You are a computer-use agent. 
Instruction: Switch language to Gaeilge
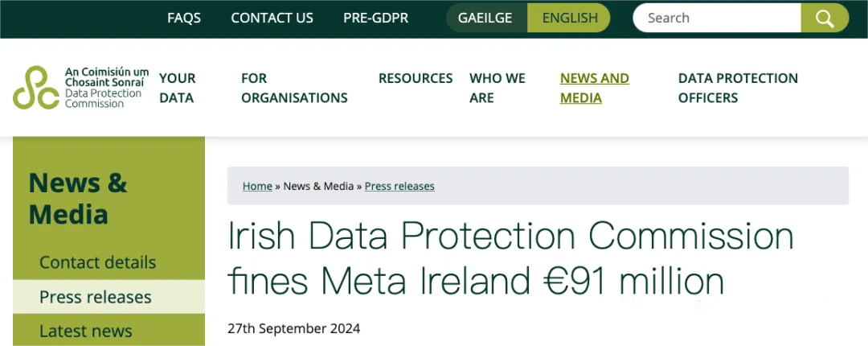tap(485, 18)
